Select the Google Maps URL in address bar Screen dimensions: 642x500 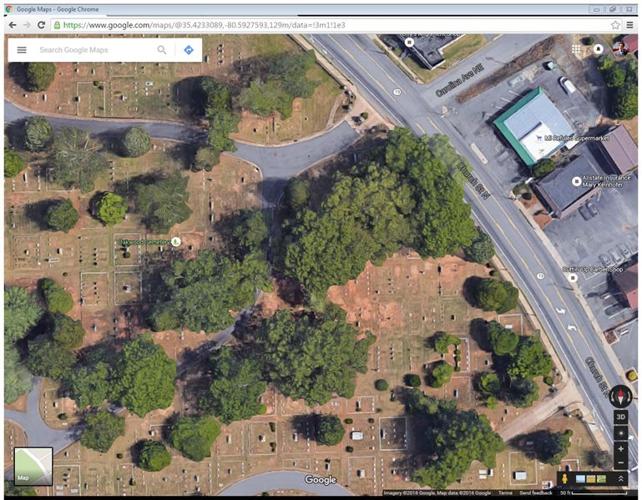click(204, 25)
